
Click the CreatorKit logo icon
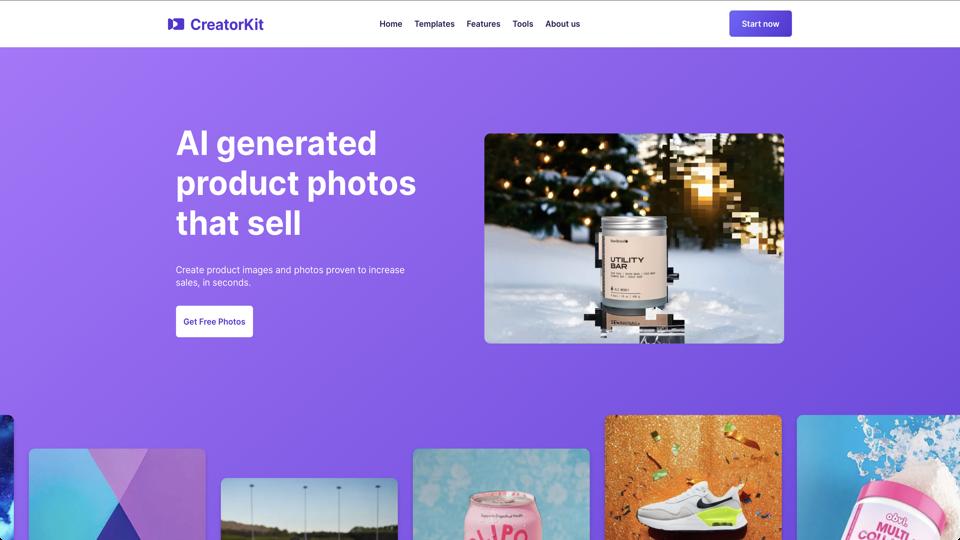176,24
